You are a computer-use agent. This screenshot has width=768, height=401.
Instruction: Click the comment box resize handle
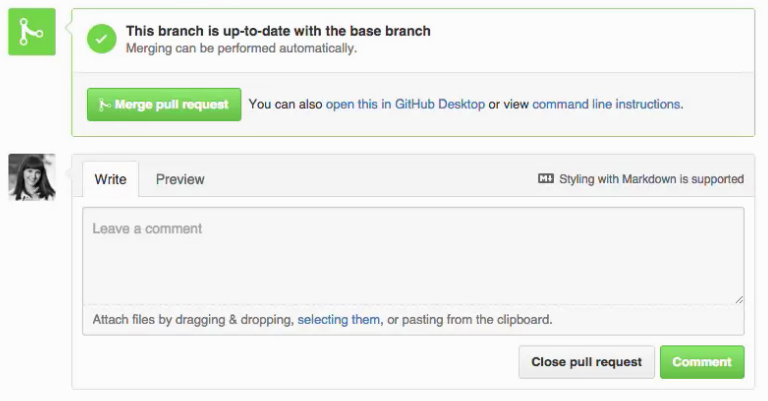pos(739,300)
